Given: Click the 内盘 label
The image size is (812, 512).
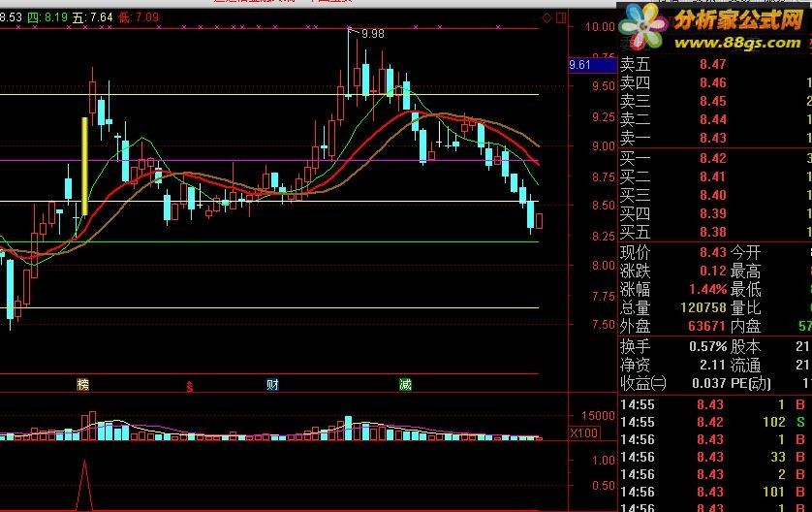Looking at the screenshot, I should [x=746, y=326].
